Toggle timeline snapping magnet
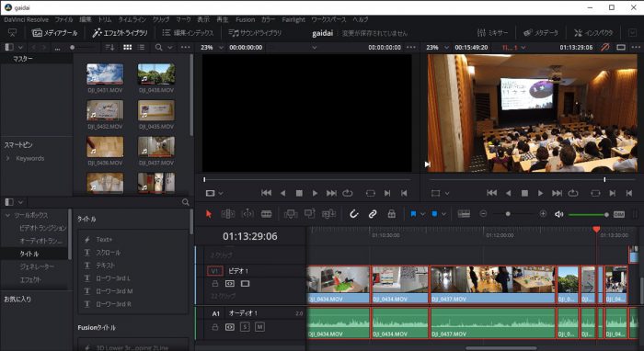The image size is (644, 351). (x=353, y=214)
